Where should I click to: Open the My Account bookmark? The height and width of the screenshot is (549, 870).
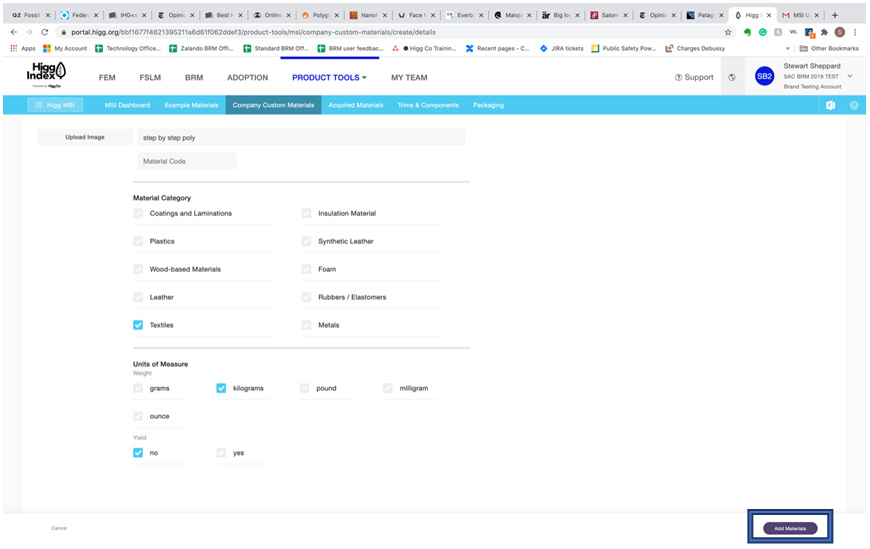pyautogui.click(x=65, y=48)
